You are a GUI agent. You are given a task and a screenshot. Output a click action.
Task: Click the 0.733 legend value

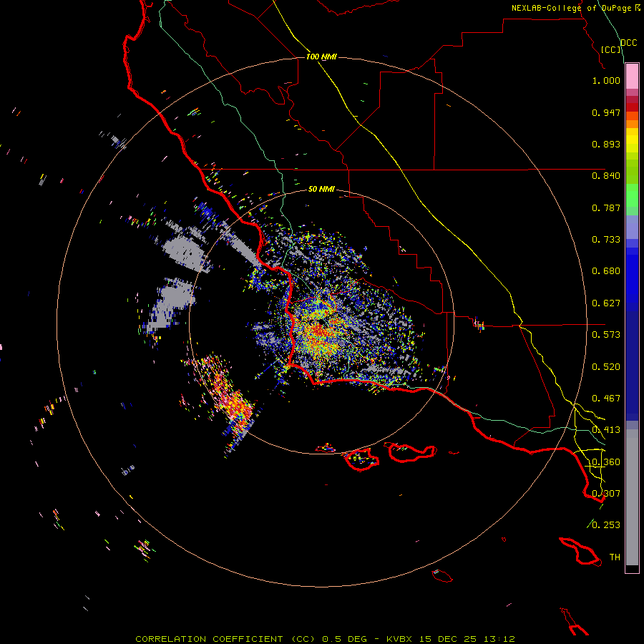pyautogui.click(x=606, y=240)
